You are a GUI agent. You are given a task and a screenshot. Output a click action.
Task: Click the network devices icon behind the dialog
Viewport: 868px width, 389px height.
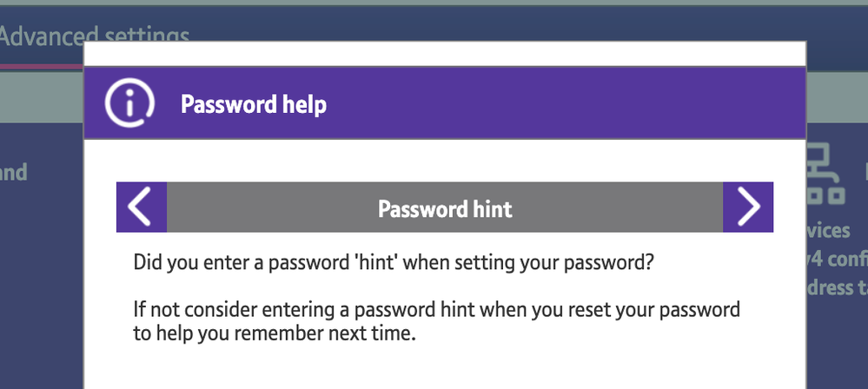[825, 175]
